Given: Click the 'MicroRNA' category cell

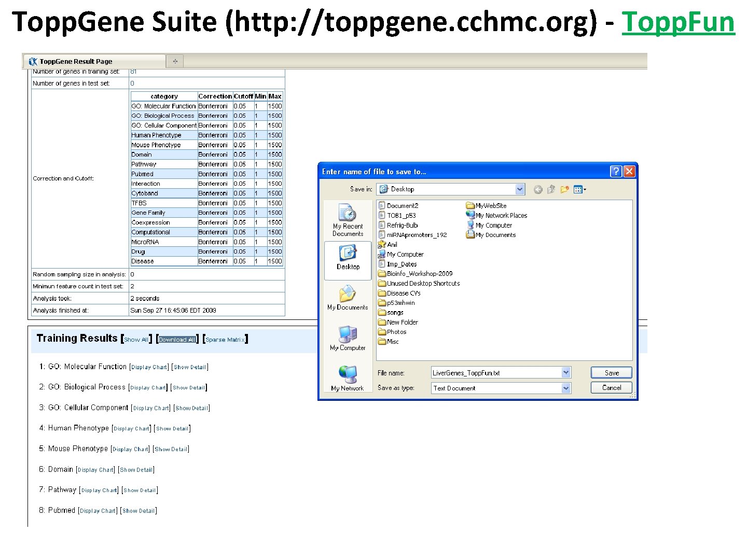Looking at the screenshot, I should pos(164,242).
